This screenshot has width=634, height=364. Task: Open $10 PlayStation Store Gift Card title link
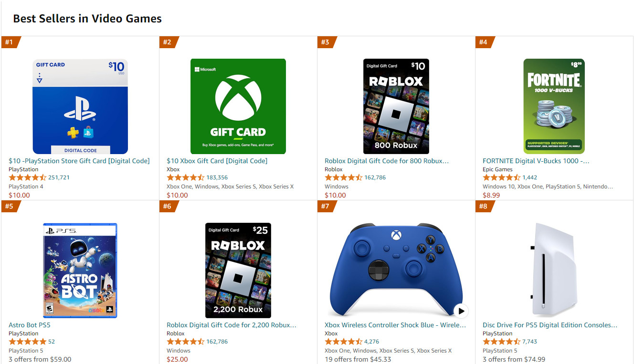(x=79, y=161)
